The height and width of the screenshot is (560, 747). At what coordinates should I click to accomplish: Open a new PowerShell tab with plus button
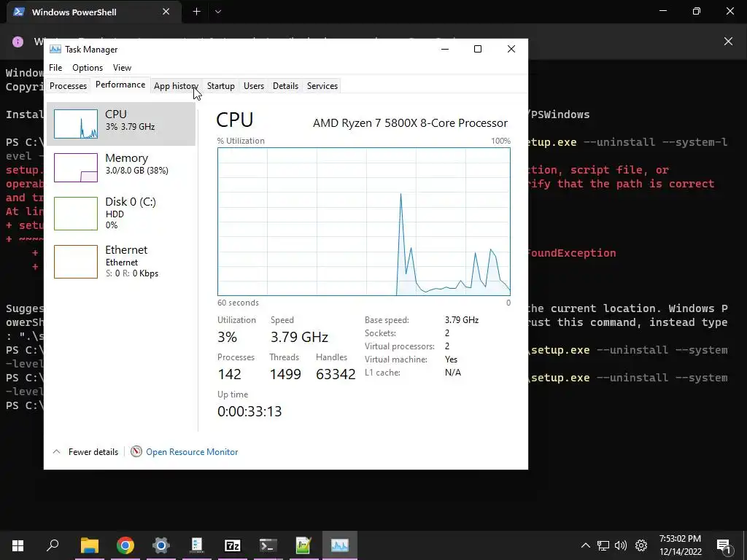[196, 12]
